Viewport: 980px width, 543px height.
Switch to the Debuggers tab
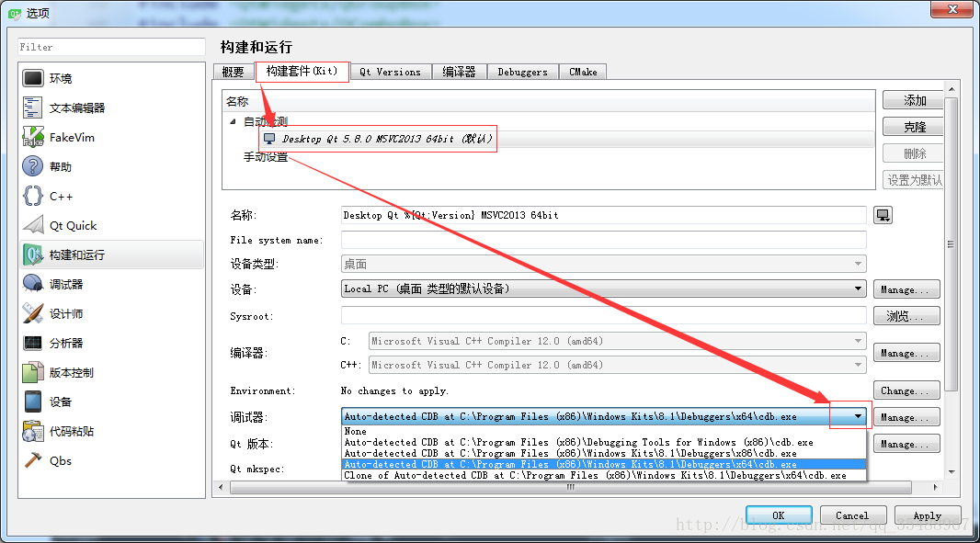coord(522,72)
